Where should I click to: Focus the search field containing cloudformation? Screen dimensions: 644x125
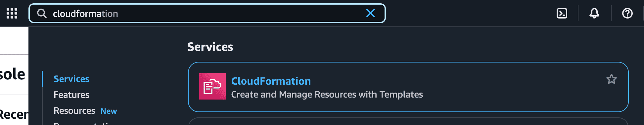(x=207, y=13)
